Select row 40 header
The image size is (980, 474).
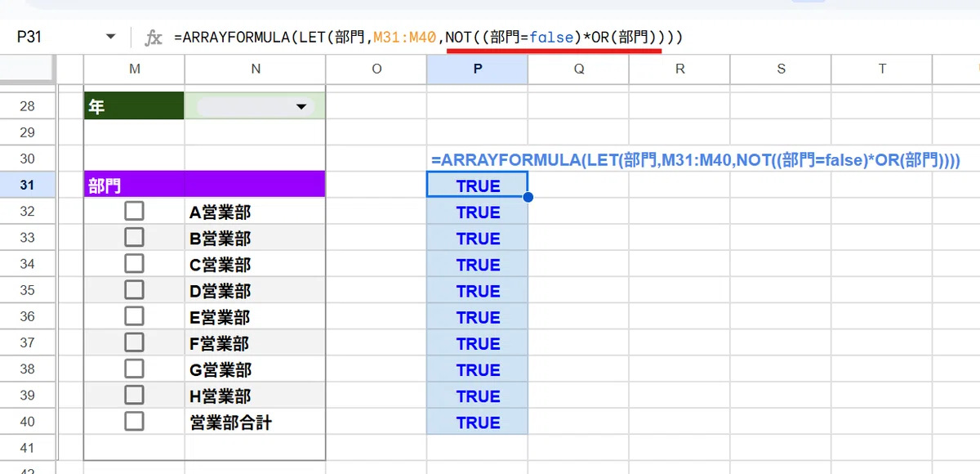[27, 422]
